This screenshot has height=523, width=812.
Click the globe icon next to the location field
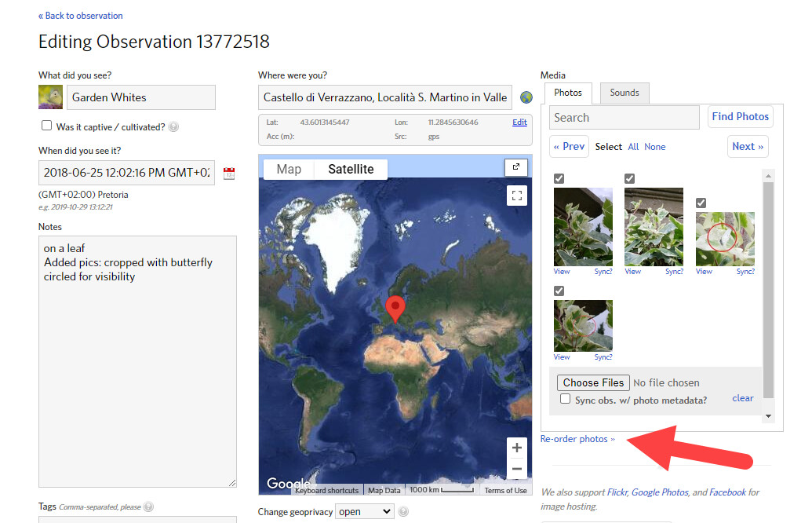click(x=526, y=97)
